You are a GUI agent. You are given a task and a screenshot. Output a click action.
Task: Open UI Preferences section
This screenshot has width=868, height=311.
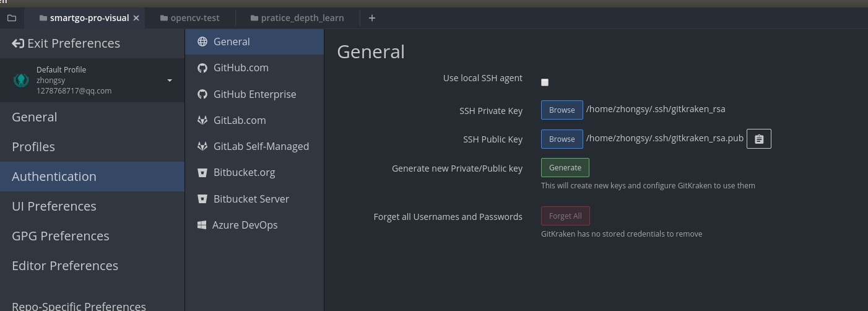[92, 206]
